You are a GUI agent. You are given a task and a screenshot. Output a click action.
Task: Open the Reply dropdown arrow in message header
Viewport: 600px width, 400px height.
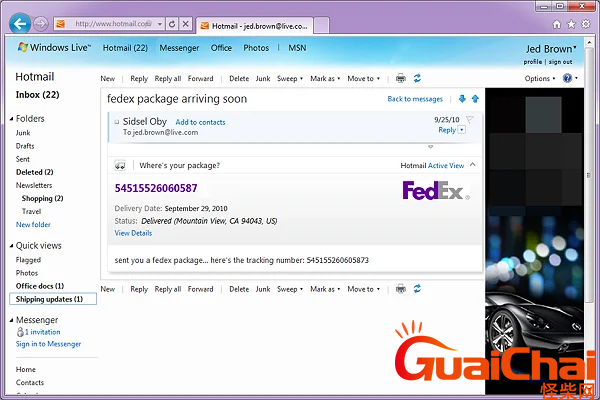[x=462, y=130]
